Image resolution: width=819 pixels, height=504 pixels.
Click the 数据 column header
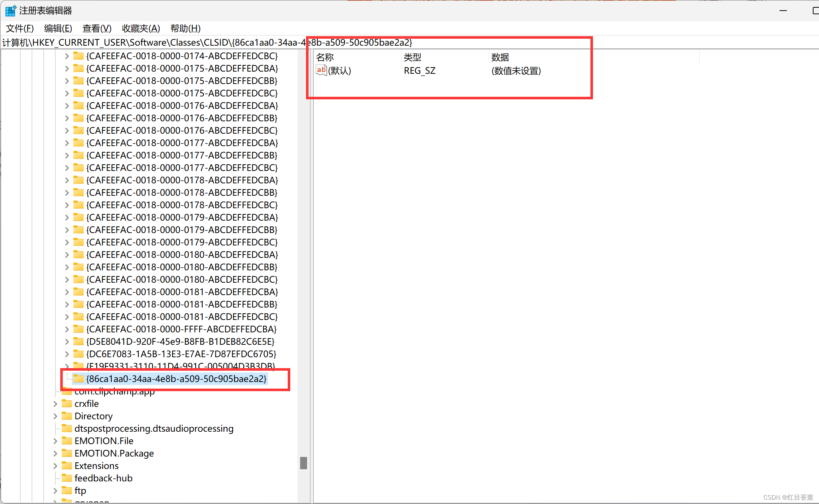click(x=500, y=57)
